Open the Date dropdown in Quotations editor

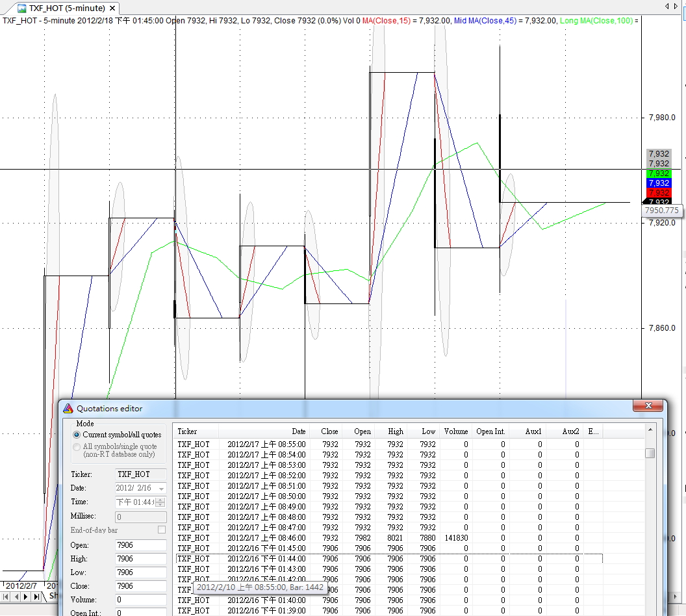162,488
